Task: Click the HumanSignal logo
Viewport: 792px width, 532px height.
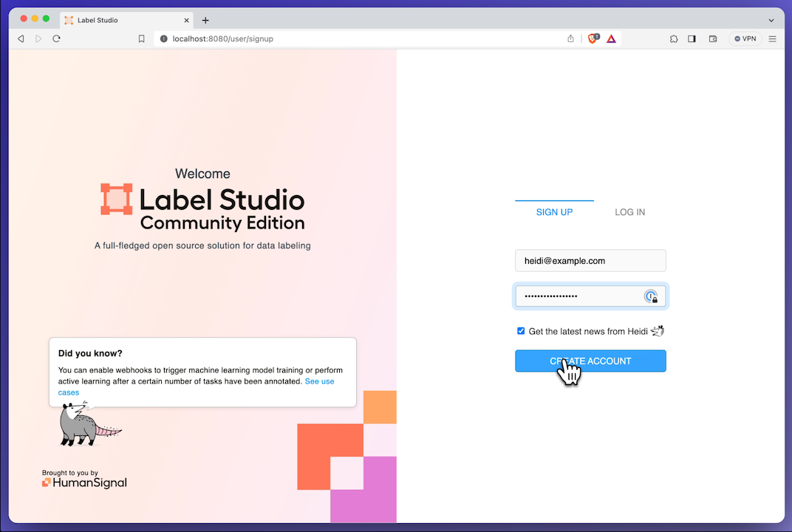Action: pyautogui.click(x=84, y=482)
